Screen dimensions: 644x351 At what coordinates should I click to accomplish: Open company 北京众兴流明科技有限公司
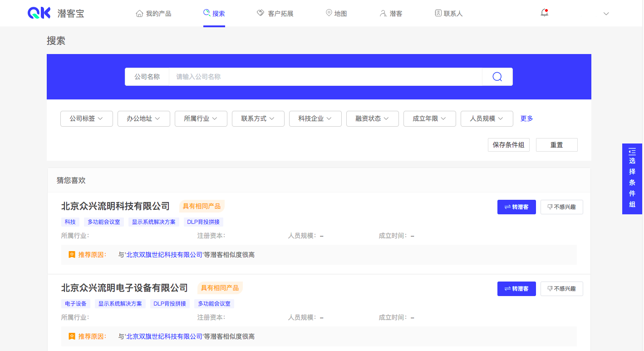115,206
